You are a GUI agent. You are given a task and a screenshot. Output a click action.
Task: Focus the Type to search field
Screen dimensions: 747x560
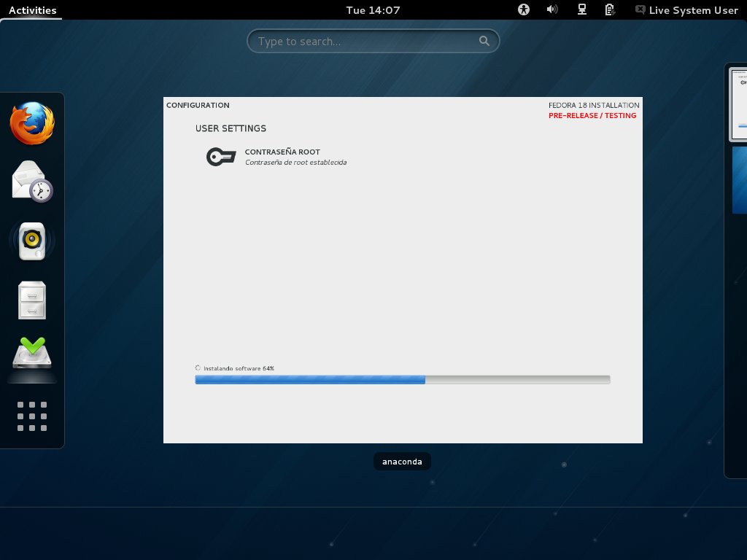pos(365,42)
